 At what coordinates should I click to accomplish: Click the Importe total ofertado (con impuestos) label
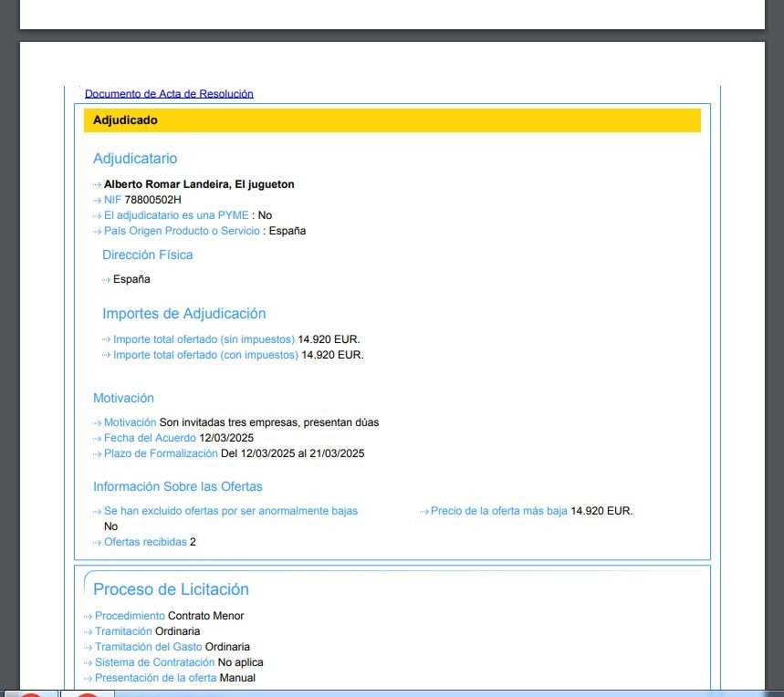(205, 355)
